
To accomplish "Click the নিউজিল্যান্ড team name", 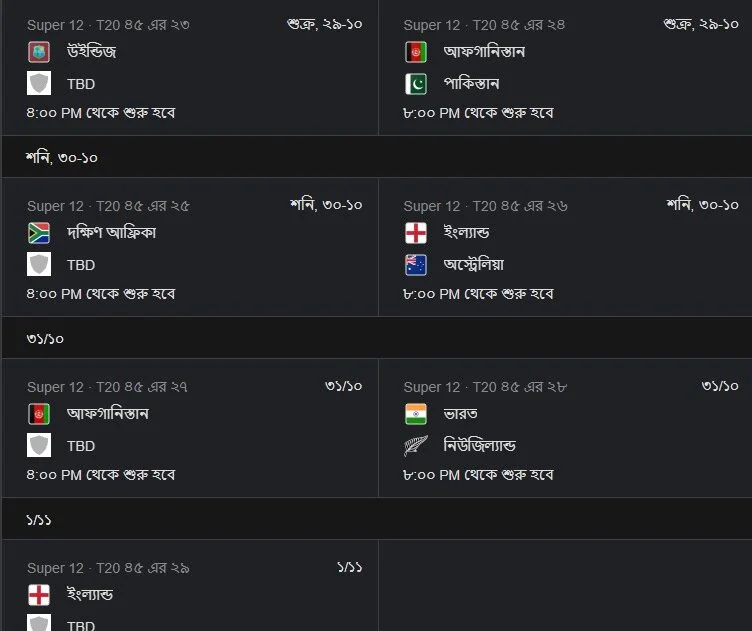I will [479, 445].
